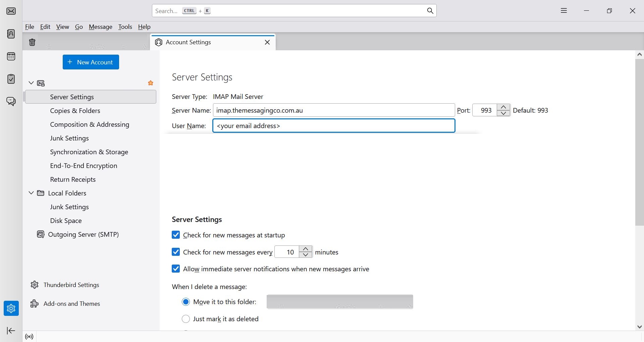Collapse the mail account tree

click(x=31, y=83)
